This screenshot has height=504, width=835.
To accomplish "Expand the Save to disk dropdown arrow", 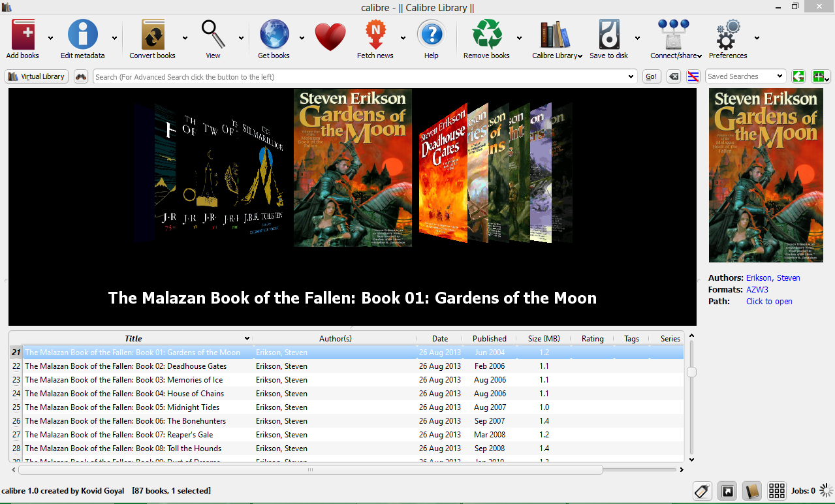I will pos(637,38).
